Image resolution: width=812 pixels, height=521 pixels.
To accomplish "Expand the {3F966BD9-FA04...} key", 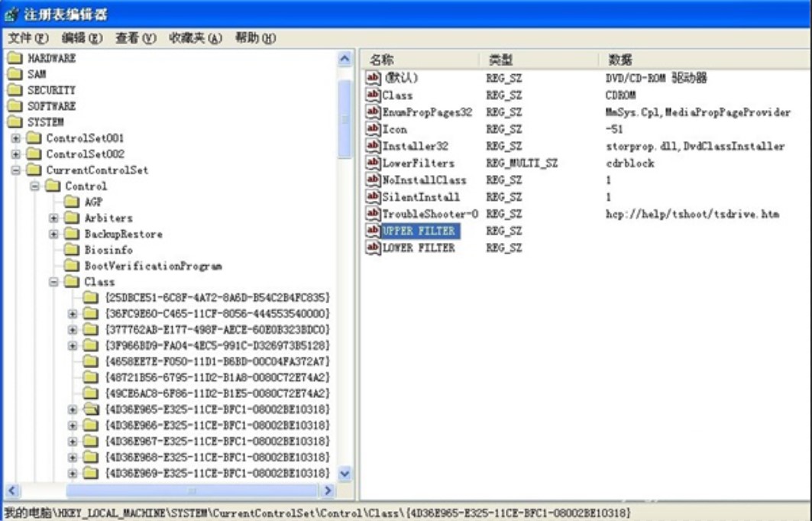I will (73, 345).
